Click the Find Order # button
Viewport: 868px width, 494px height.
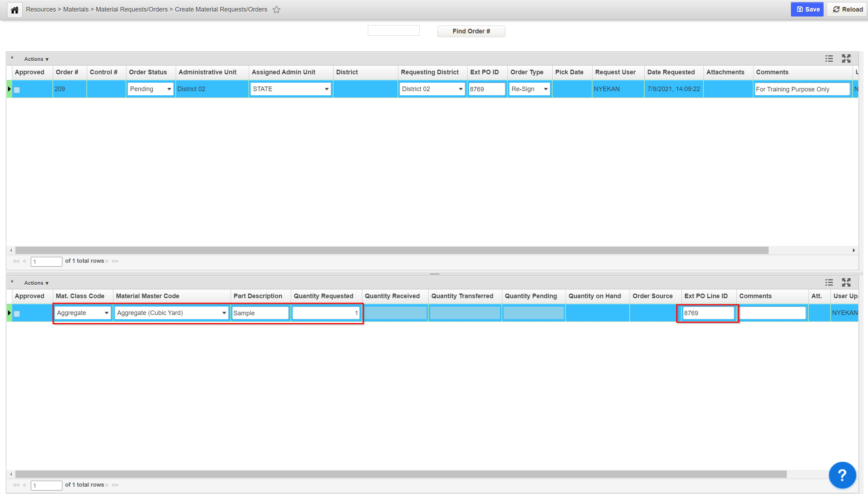[x=471, y=31]
